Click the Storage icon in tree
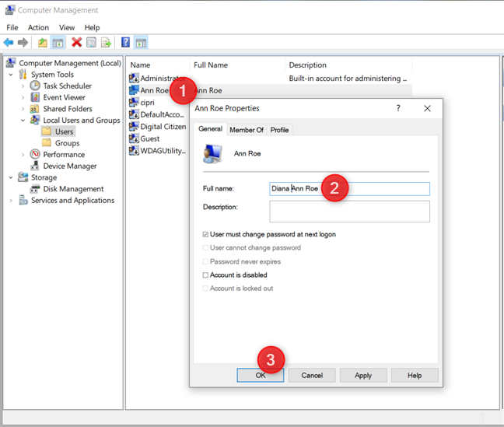 coord(23,177)
